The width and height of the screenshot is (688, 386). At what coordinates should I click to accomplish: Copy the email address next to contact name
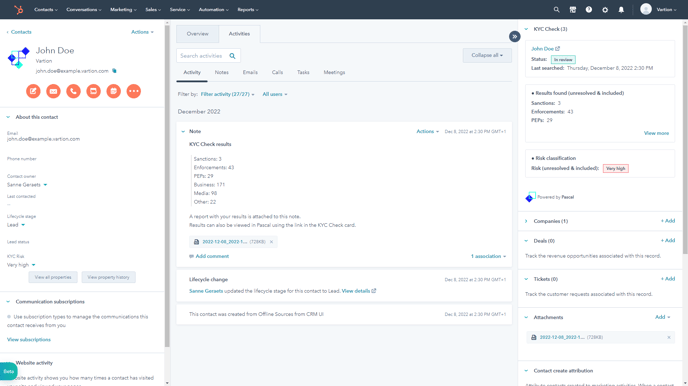tap(115, 71)
